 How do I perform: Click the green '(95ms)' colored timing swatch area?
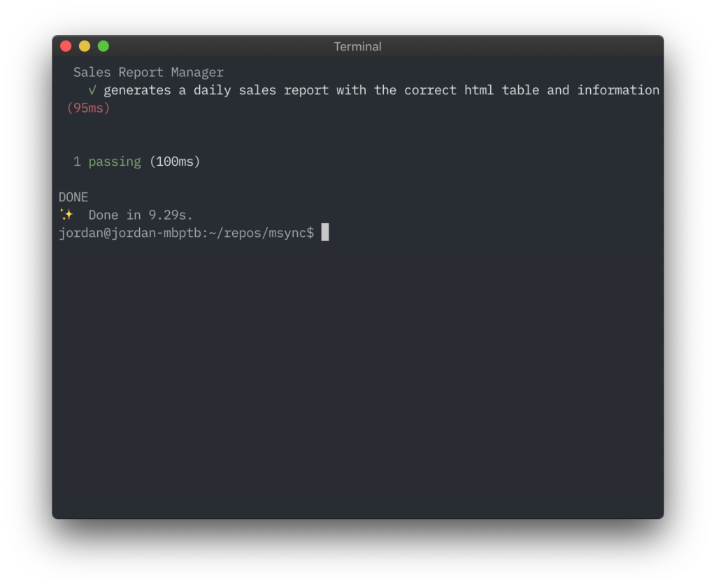87,108
